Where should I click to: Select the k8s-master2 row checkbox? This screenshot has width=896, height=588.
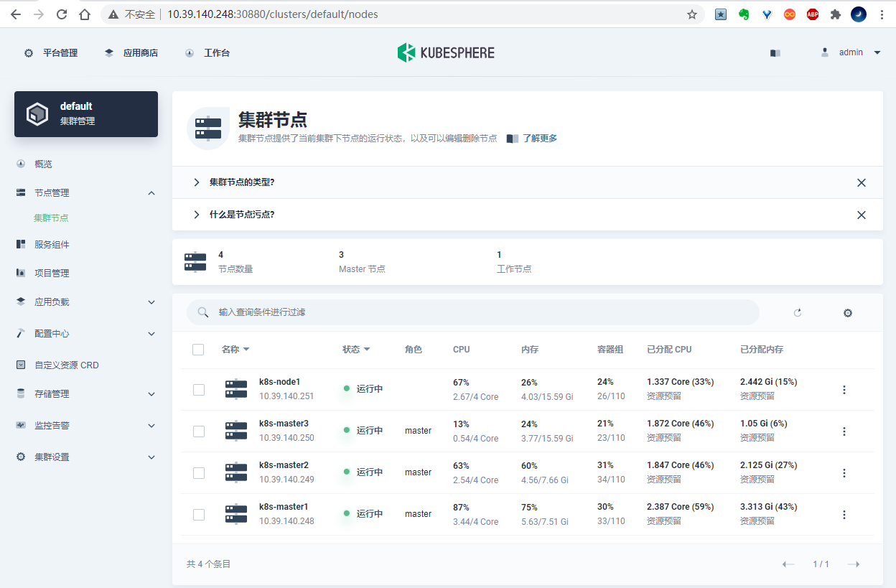point(199,473)
